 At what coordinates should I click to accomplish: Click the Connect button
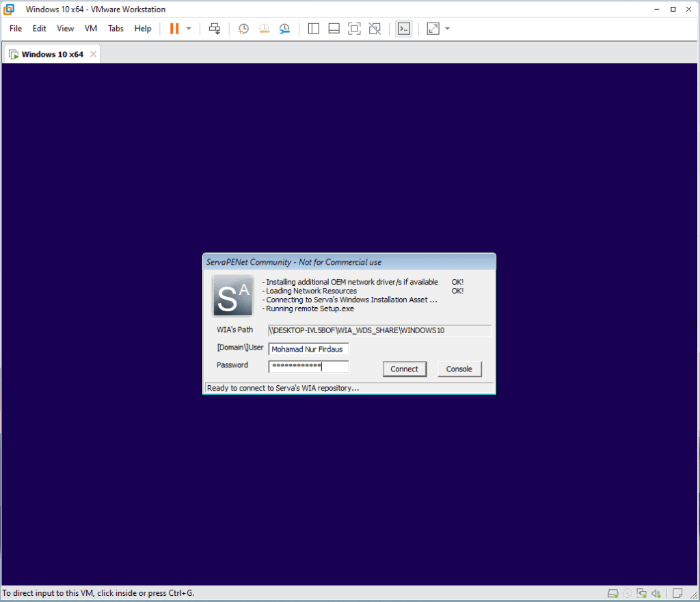tap(404, 369)
